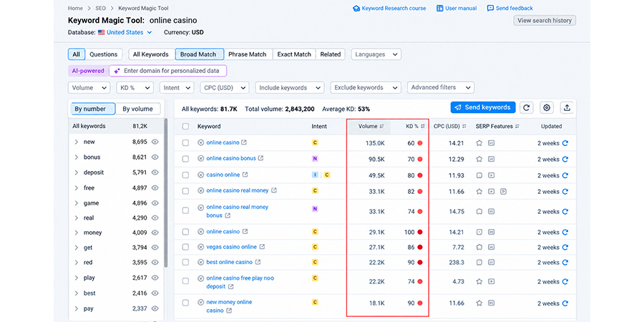Open table settings gear icon
The width and height of the screenshot is (644, 322).
point(547,107)
